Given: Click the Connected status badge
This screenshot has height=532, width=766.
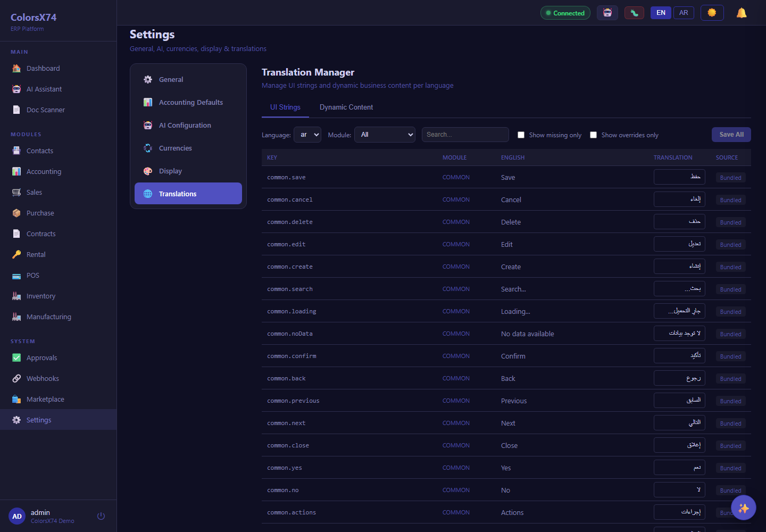Looking at the screenshot, I should pos(565,13).
